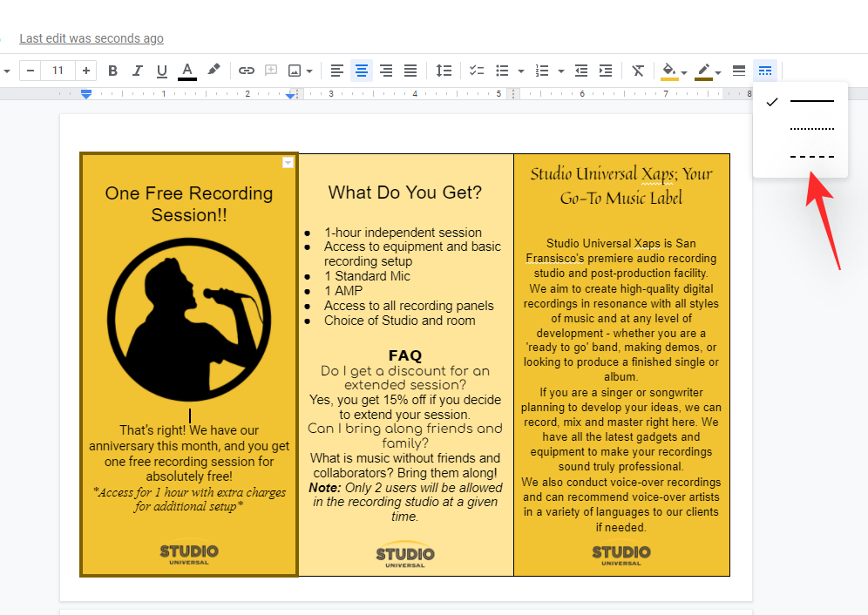Open the cell dropdown arrow in first column
This screenshot has width=868, height=615.
coord(288,163)
